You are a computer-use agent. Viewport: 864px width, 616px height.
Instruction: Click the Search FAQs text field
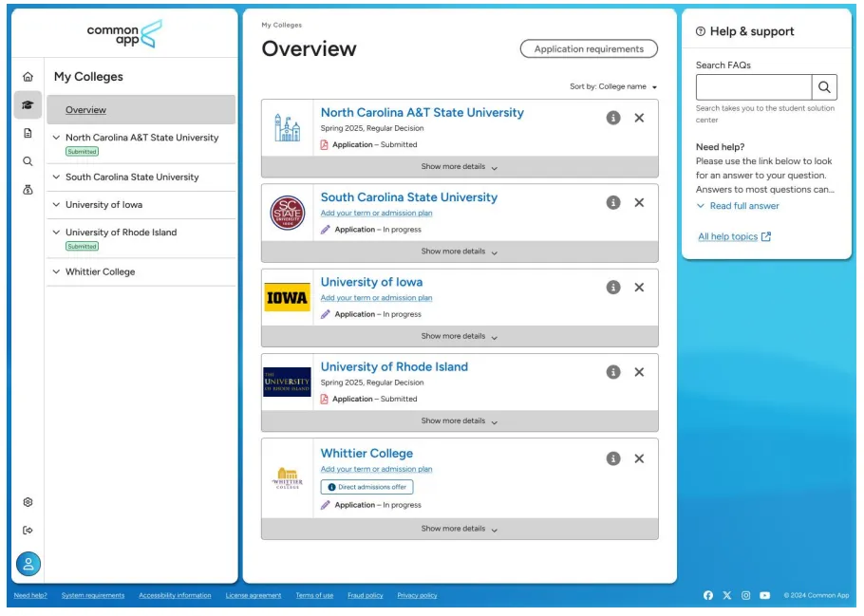[754, 87]
